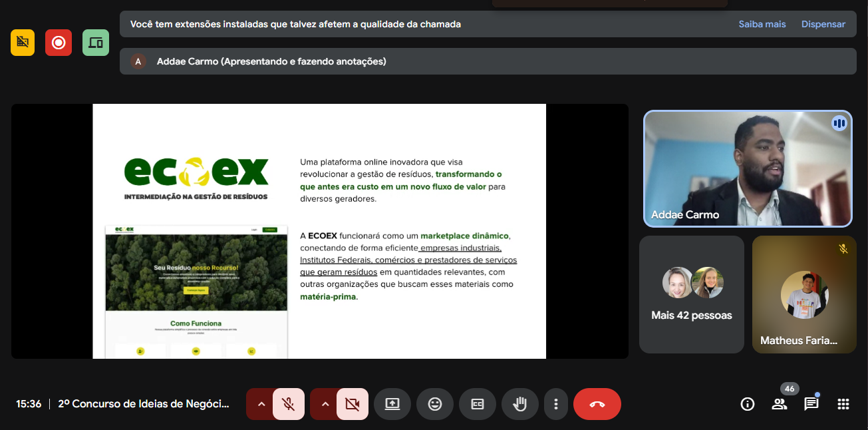Viewport: 868px width, 430px height.
Task: Click the red record extension icon
Action: tap(59, 43)
